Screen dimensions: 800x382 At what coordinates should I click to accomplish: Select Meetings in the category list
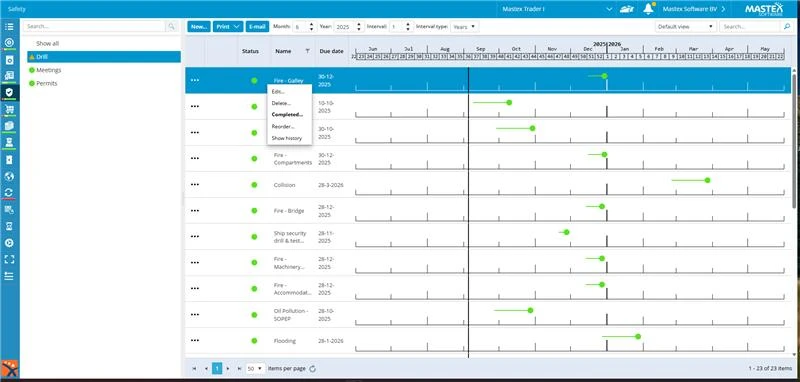click(x=48, y=70)
